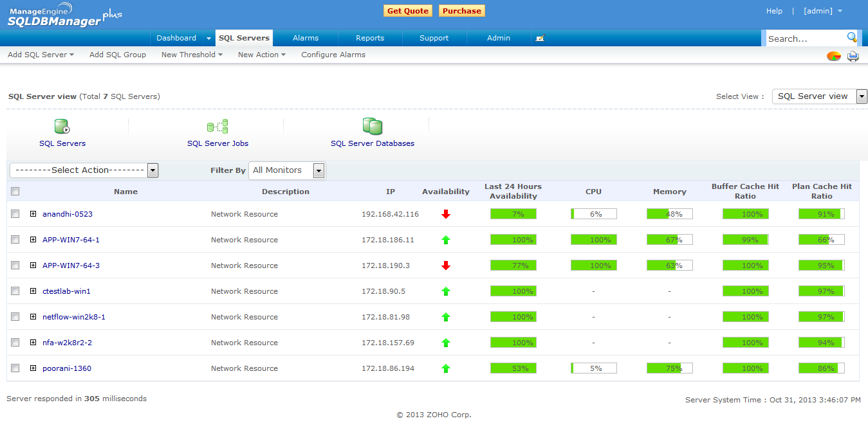Open the pie chart report icon
The height and width of the screenshot is (423, 868).
click(834, 56)
